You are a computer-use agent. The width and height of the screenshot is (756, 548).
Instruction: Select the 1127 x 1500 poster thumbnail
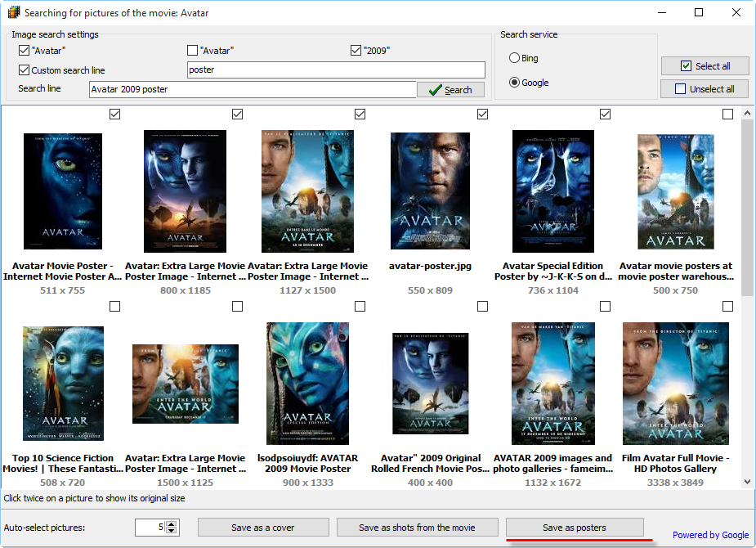[307, 191]
